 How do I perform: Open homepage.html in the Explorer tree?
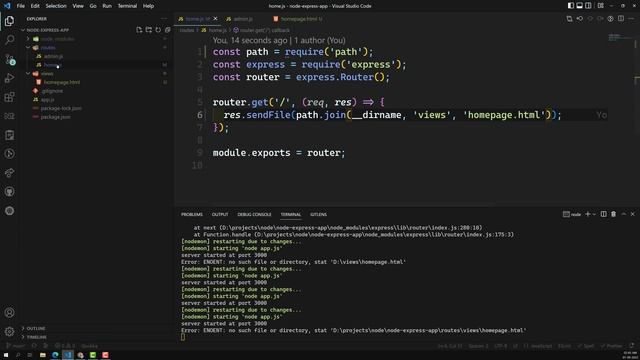[62, 82]
